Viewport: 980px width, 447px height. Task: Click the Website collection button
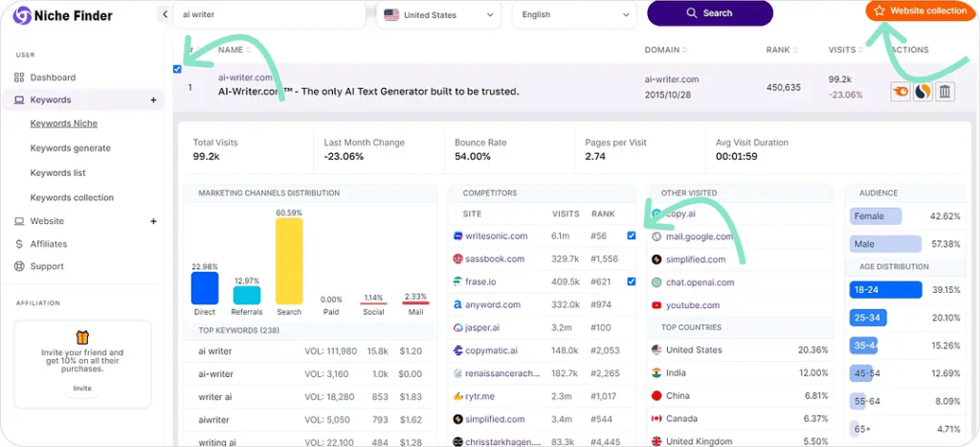[x=920, y=11]
